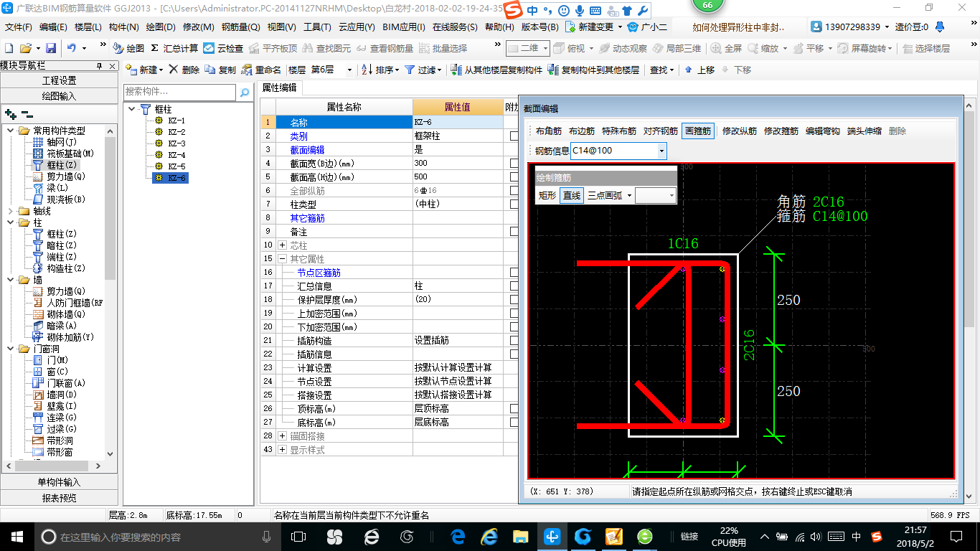This screenshot has height=551, width=980.
Task: Open Windows Start menu
Action: tap(17, 536)
